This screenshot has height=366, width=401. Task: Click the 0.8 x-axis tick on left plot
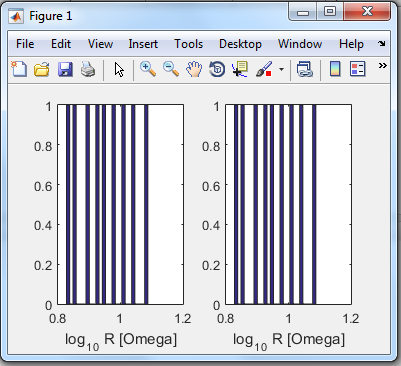(57, 319)
